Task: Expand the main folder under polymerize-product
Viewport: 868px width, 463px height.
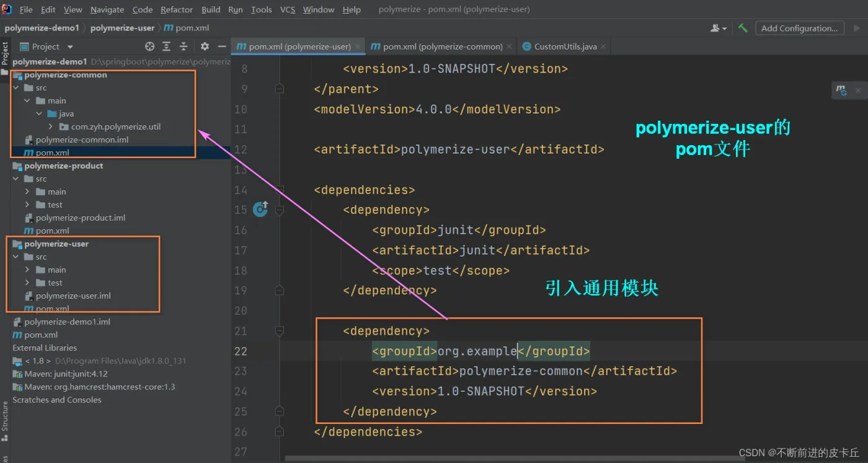Action: coord(27,192)
